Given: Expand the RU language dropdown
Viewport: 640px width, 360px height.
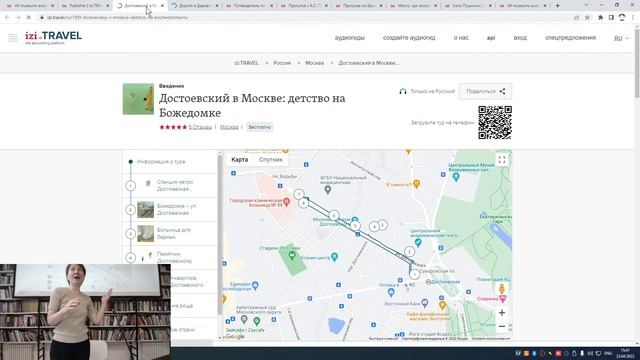Looking at the screenshot, I should (x=621, y=38).
